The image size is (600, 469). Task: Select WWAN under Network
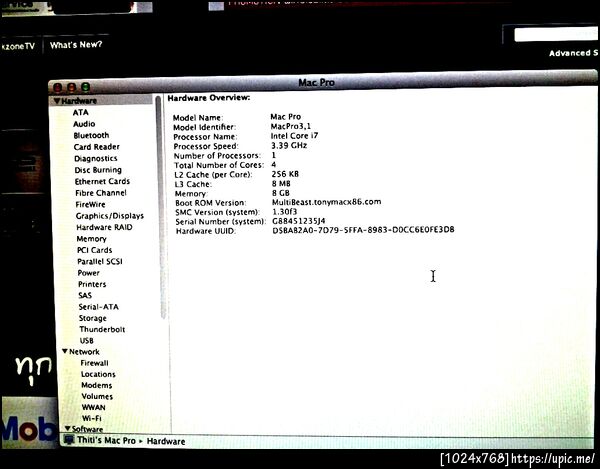click(x=94, y=407)
